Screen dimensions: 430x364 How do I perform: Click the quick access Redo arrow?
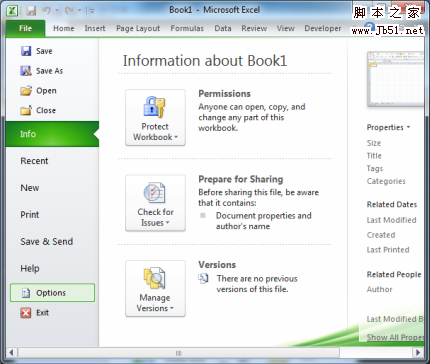pos(69,11)
